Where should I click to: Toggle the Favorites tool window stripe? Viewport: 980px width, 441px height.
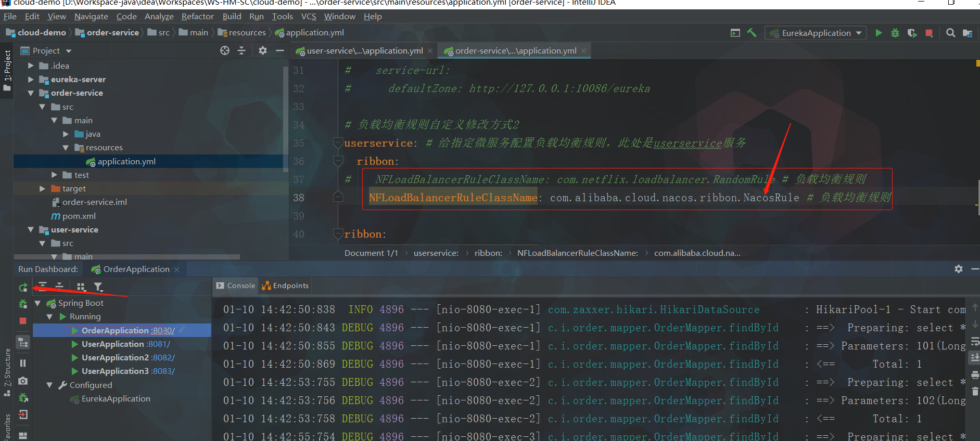pos(7,427)
